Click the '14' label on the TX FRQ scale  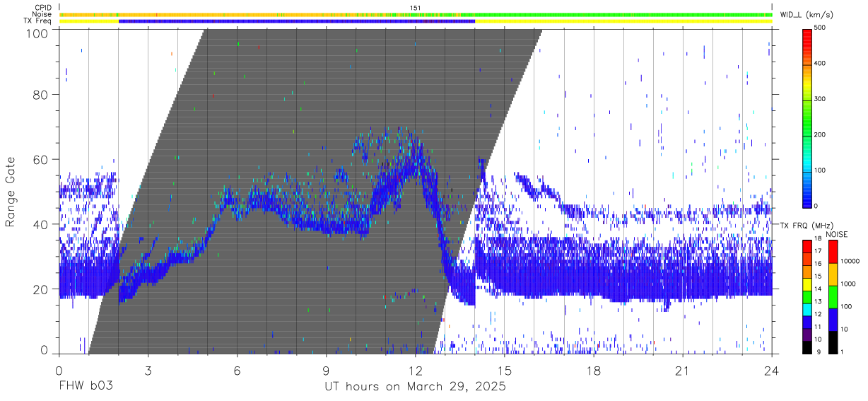coord(818,289)
